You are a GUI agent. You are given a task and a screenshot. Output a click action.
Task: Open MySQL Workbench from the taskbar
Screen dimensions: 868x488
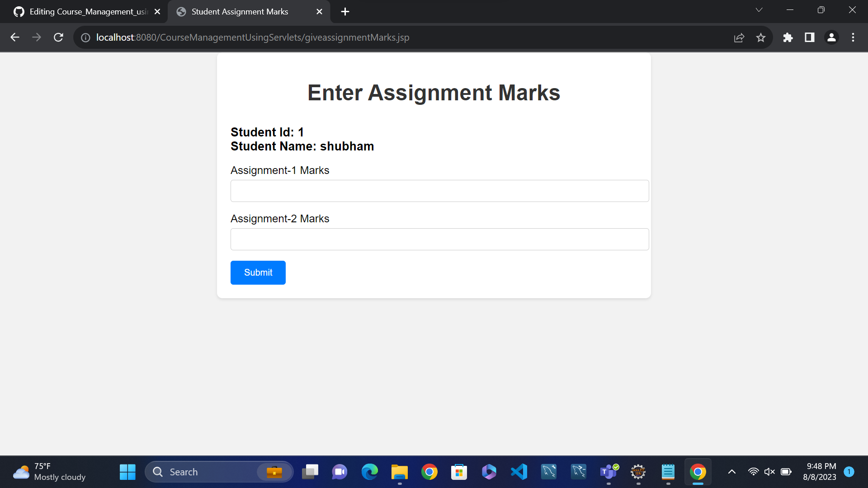(548, 471)
